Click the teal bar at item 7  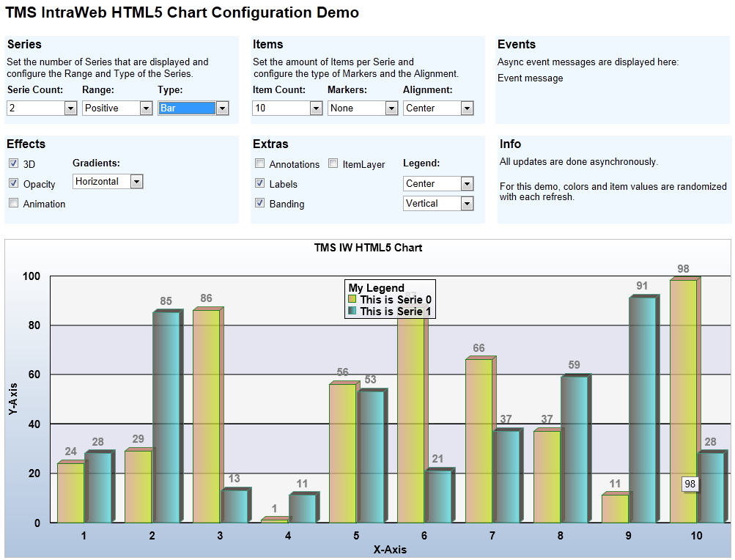point(506,476)
